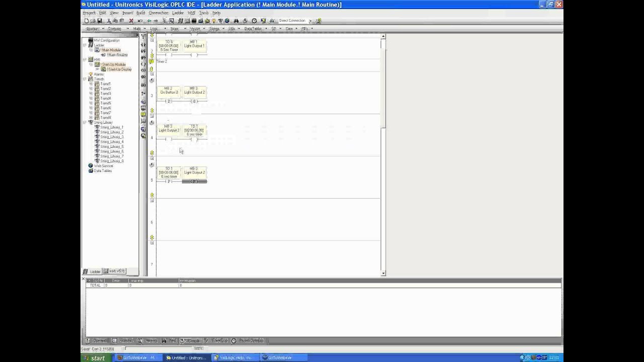Open the Edit menu
The image size is (644, 362).
[103, 13]
